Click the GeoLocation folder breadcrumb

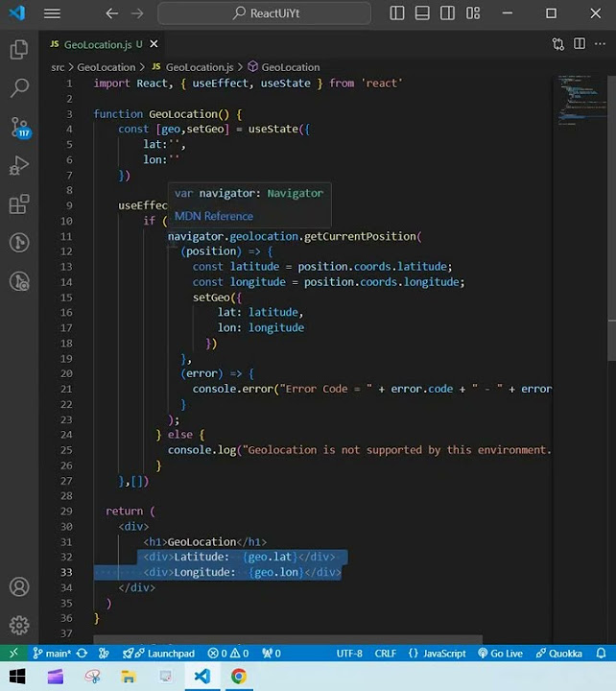coord(107,67)
